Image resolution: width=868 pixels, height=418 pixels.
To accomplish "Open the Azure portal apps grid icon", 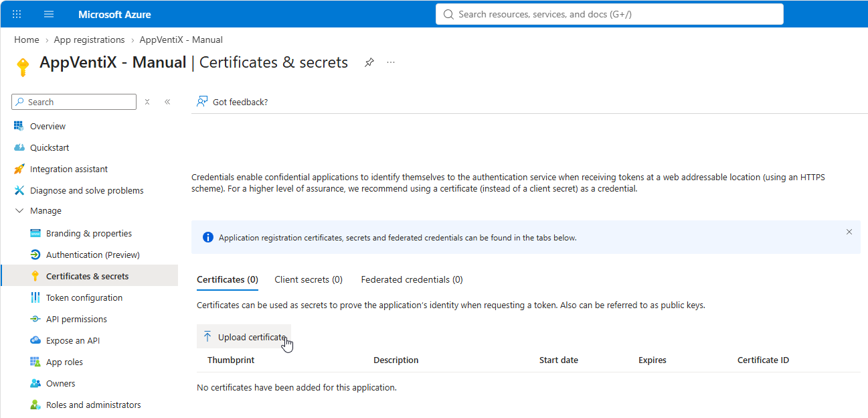I will click(17, 14).
